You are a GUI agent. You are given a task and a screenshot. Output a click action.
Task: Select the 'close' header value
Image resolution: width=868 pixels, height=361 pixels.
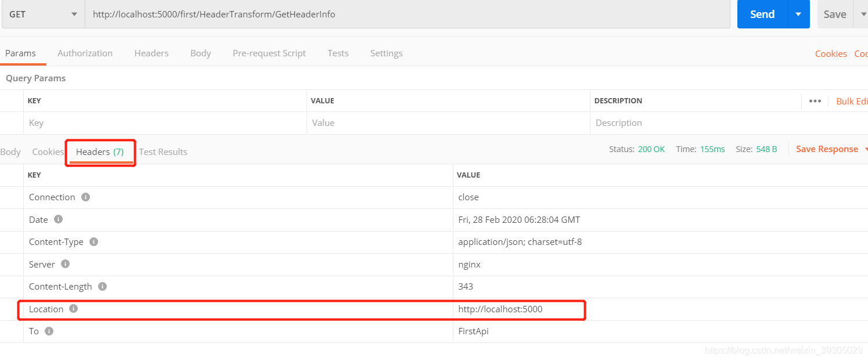[469, 197]
